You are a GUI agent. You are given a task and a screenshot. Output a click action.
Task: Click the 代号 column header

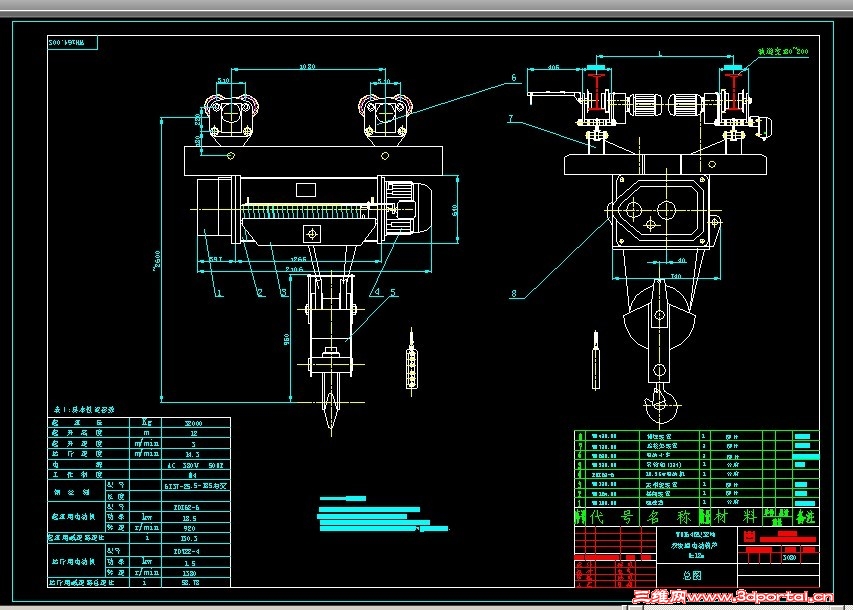[612, 517]
